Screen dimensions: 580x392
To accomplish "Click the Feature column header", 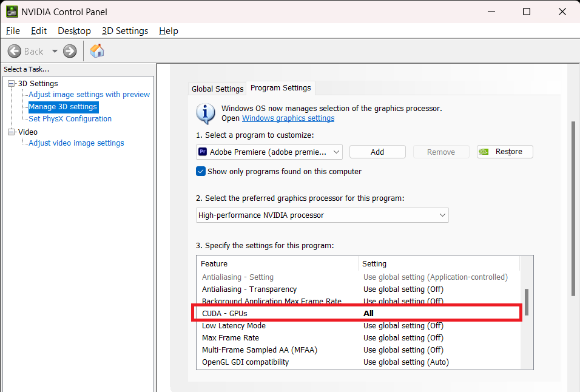I will click(x=277, y=264).
